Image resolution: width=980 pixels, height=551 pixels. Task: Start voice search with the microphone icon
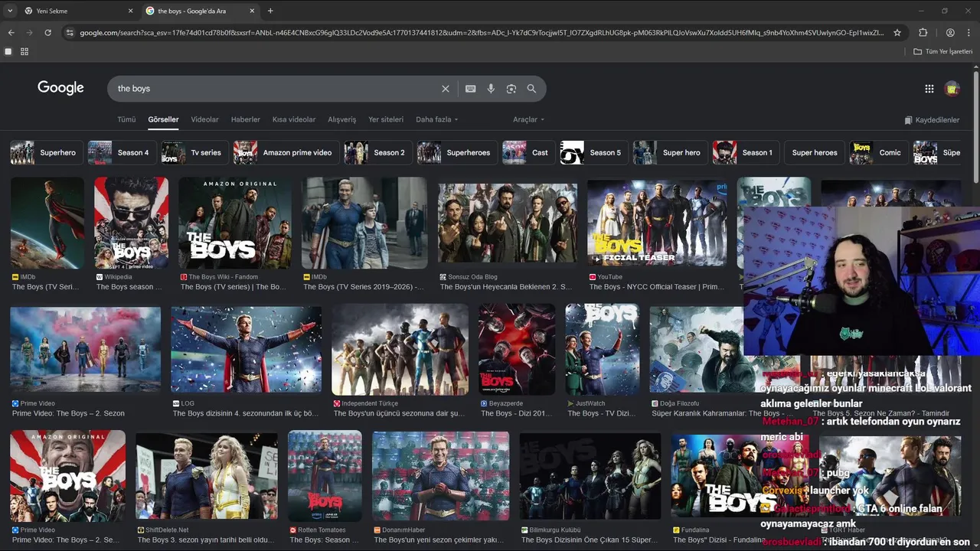pyautogui.click(x=491, y=89)
